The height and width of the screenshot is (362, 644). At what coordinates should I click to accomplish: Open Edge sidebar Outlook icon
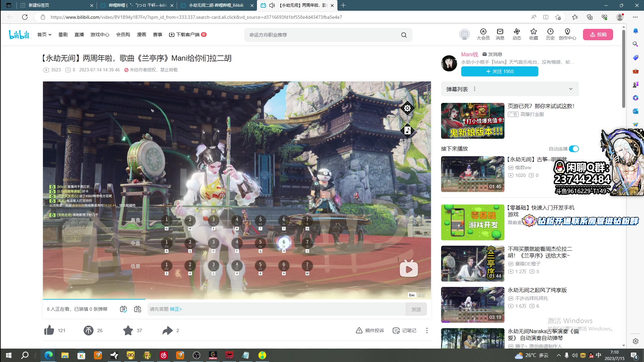pos(635,111)
